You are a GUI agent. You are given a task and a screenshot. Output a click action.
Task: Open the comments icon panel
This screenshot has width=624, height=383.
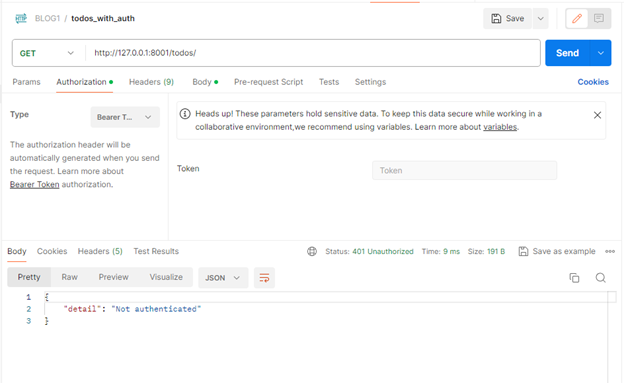pyautogui.click(x=599, y=18)
